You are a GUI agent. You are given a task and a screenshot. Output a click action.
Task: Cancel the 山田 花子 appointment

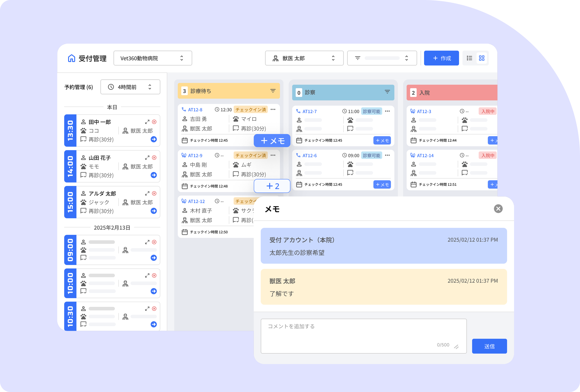[154, 158]
